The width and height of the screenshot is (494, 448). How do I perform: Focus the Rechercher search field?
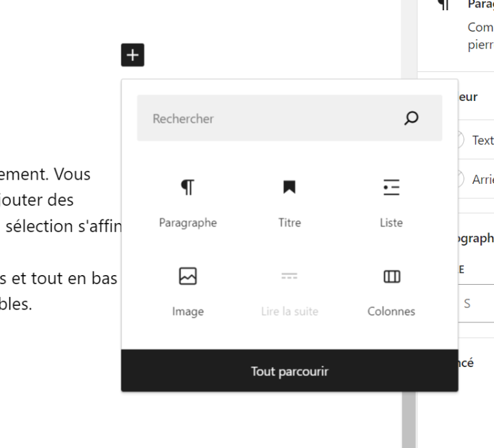coord(290,118)
